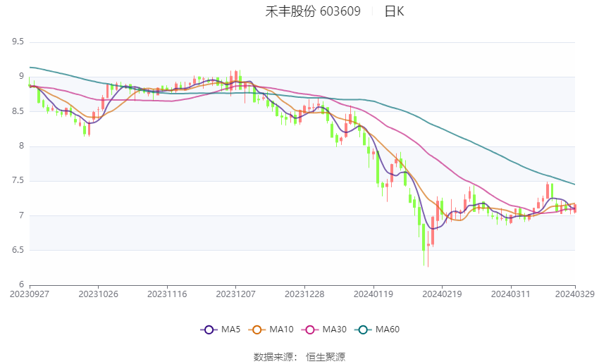599x364 pixels.
Task: Toggle the MA5 legend circle marker
Action: point(209,330)
